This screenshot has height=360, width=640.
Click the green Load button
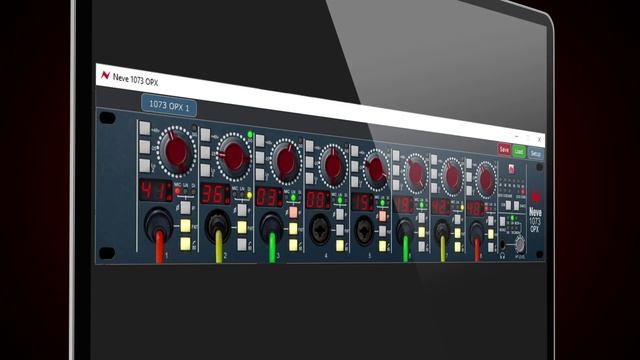coord(519,151)
